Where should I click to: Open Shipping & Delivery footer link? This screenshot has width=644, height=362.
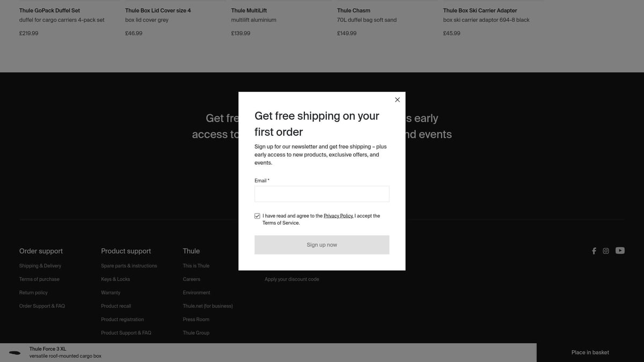[40, 266]
